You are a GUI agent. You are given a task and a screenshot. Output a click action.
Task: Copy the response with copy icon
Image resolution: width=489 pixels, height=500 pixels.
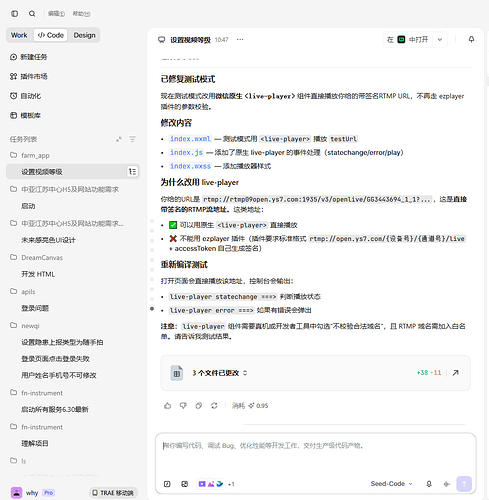pos(199,405)
